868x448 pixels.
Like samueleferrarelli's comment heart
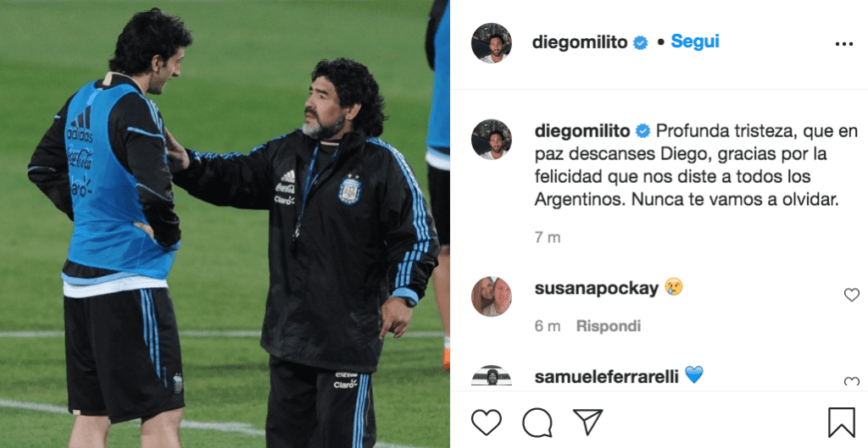851,382
